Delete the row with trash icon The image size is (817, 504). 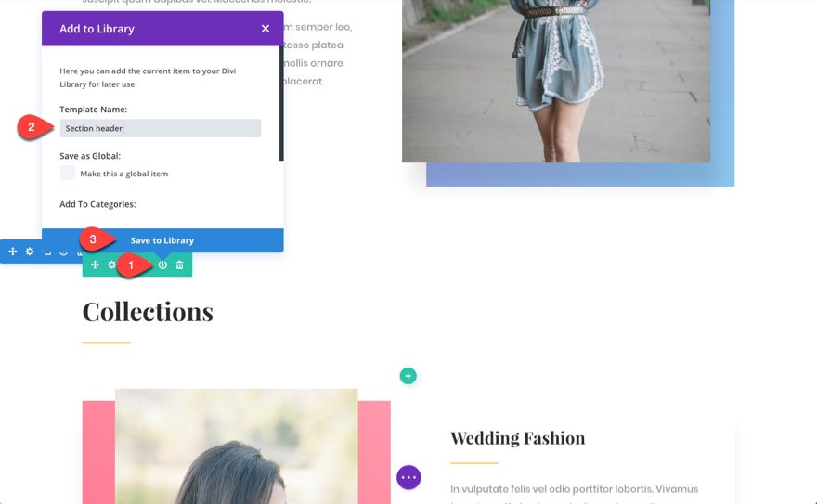click(x=180, y=265)
